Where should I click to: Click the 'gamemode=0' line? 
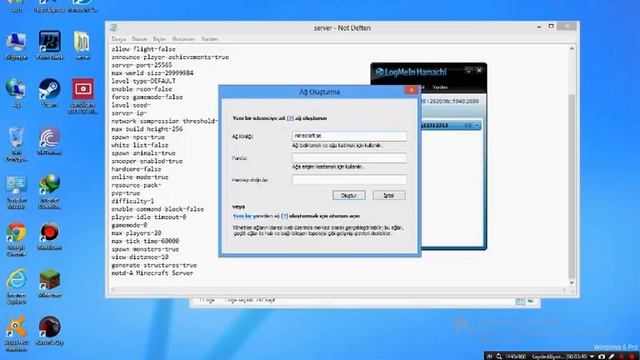(129, 225)
